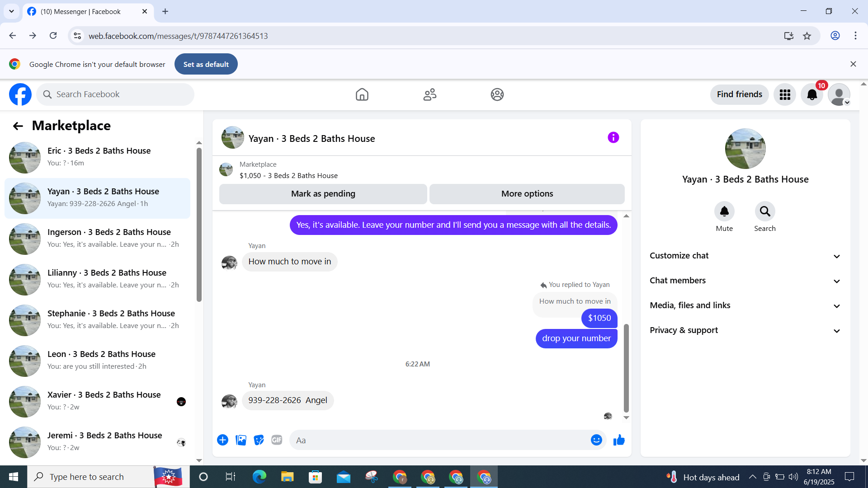
Task: Open the Chrome tab search dropdown
Action: point(11,11)
